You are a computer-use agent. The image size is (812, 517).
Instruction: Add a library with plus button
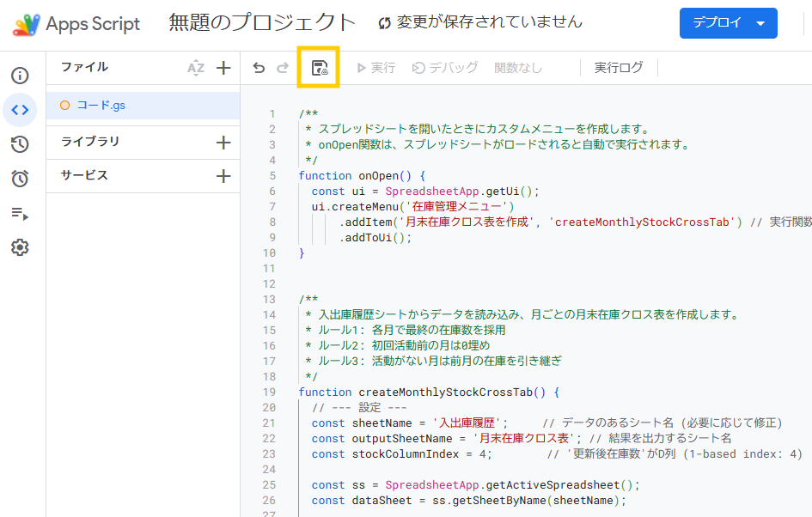[223, 143]
